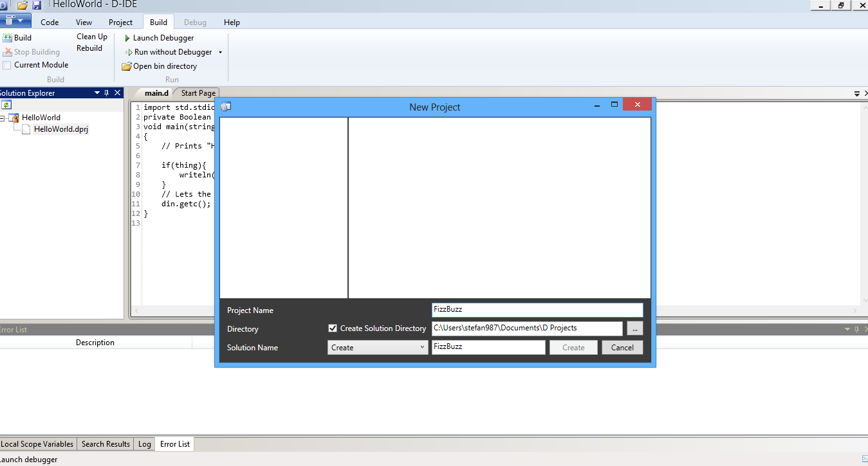This screenshot has height=466, width=868.
Task: Minimize the D-IDE main window
Action: tap(820, 5)
